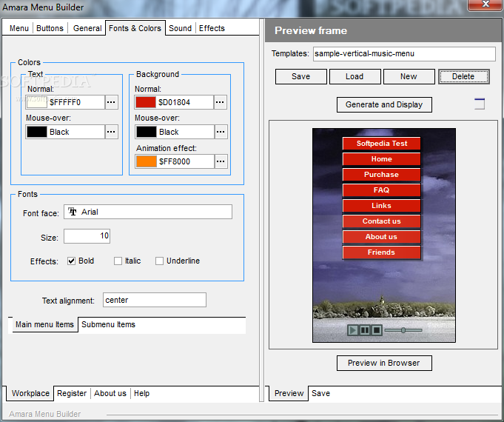Screen dimensions: 504x422
Task: Toggle the Italic checkbox
Action: pos(118,261)
